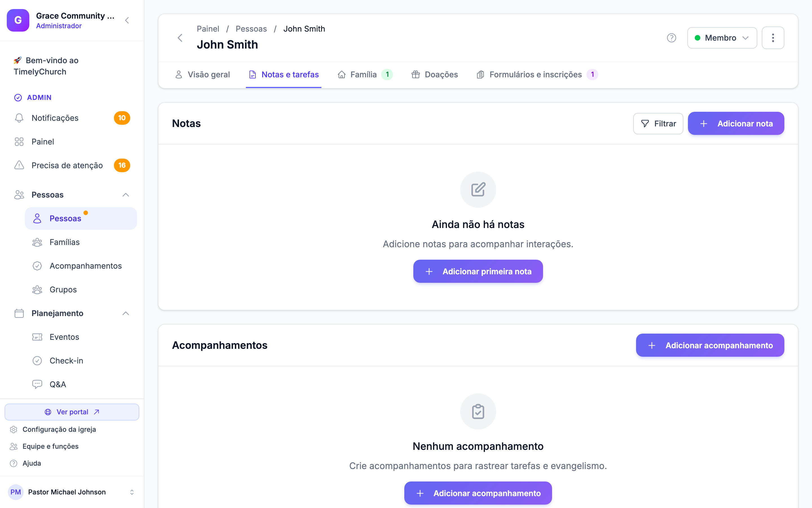Click the Grupos icon in sidebar

[x=37, y=290]
